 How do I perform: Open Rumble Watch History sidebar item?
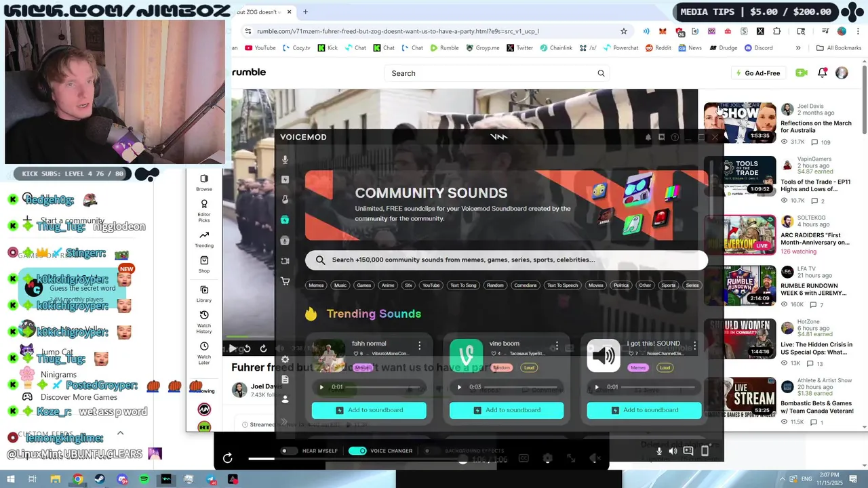pos(204,322)
